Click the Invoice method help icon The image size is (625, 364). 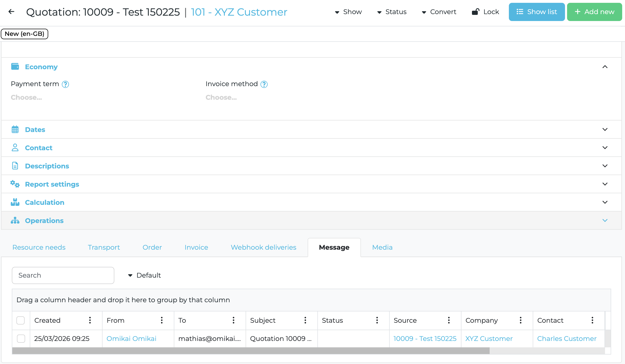pos(264,84)
